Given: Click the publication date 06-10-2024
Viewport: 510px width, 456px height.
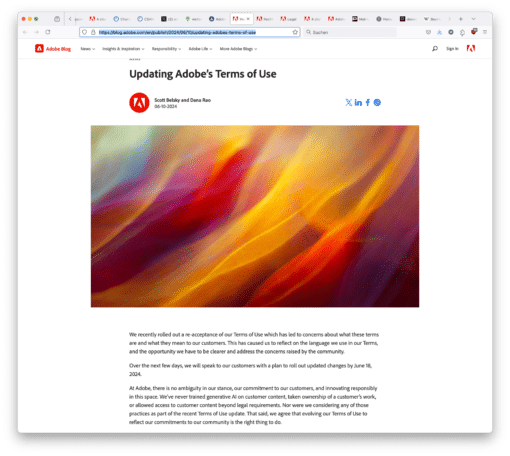Looking at the screenshot, I should 166,106.
